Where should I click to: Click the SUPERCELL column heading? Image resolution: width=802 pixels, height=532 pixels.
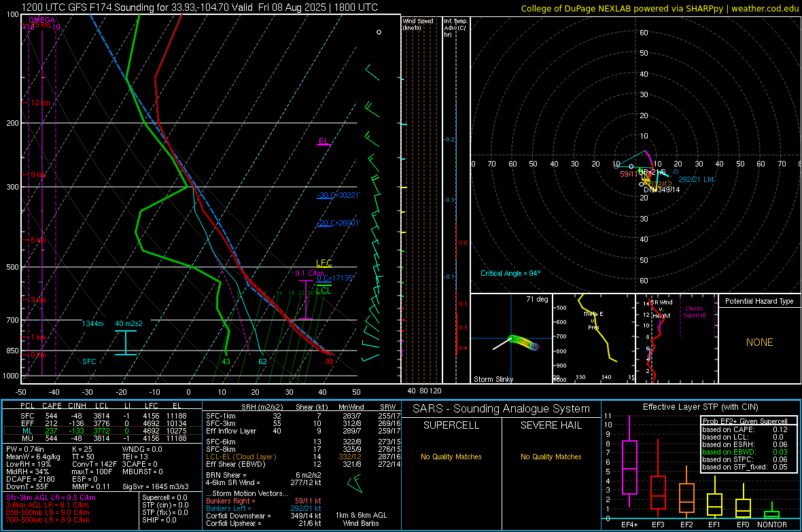point(451,425)
